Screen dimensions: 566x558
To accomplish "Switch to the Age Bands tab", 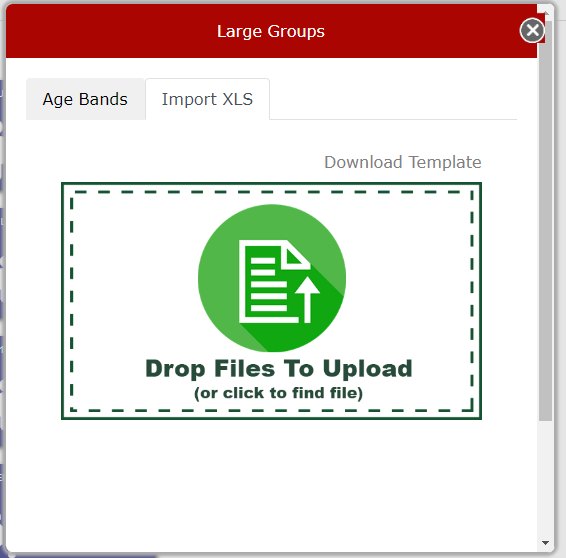I will pyautogui.click(x=86, y=99).
